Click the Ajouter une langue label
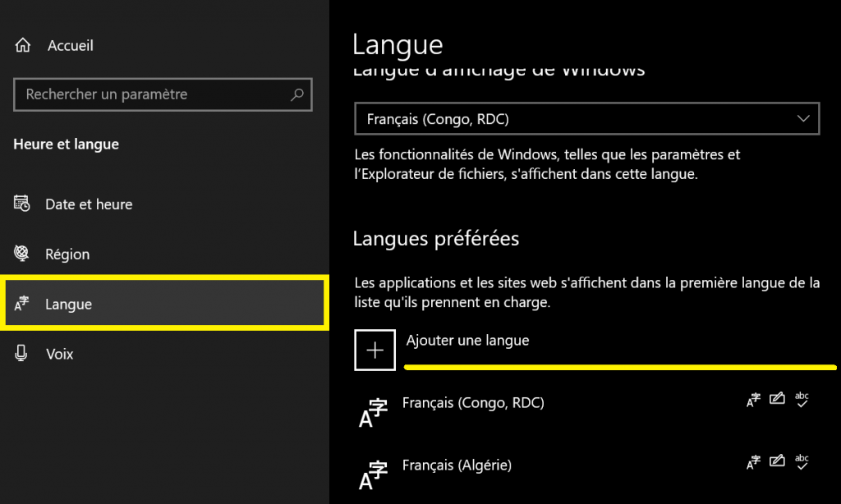Viewport: 841px width, 504px height. pos(467,341)
